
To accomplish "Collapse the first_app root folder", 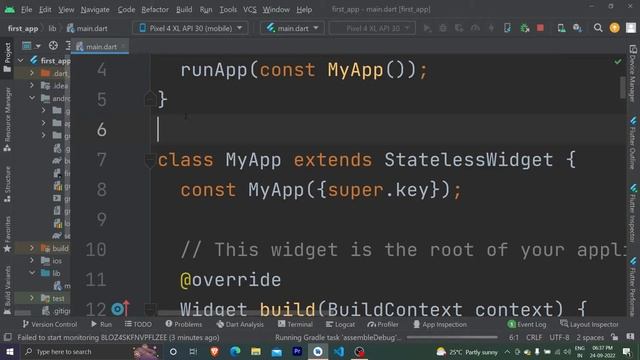I will (20, 60).
